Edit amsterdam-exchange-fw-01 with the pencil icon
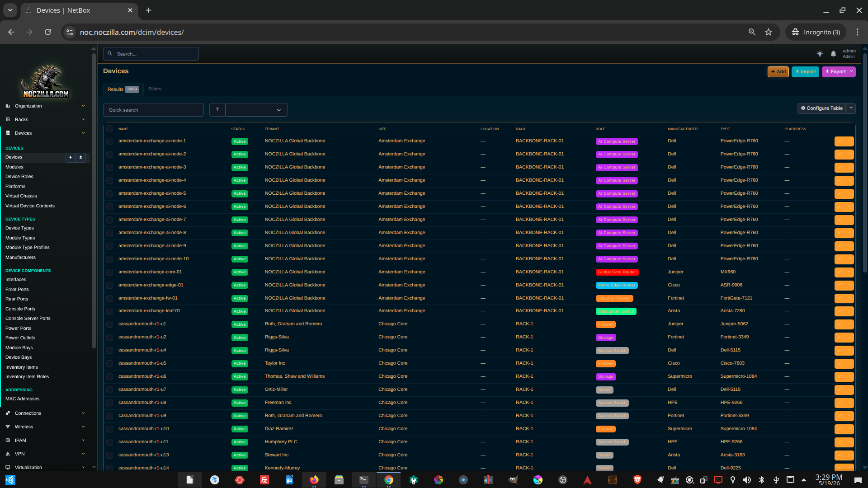Screen dimensions: 868x488 tap(840, 299)
